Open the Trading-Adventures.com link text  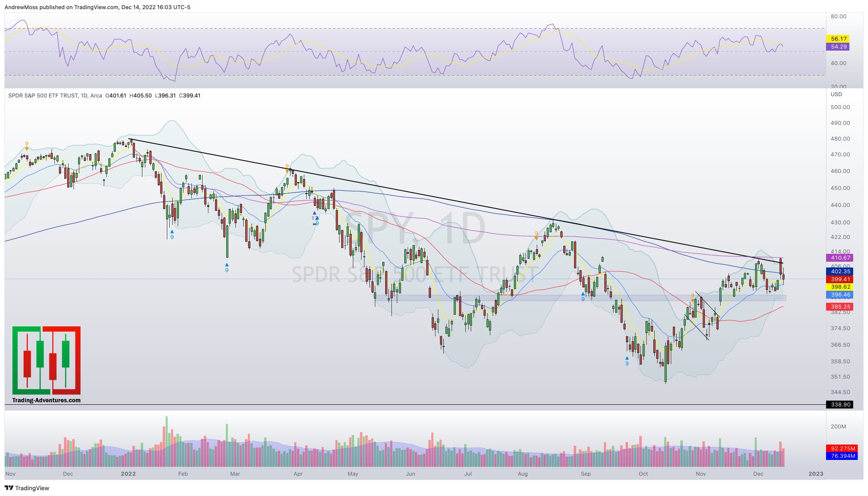[46, 400]
